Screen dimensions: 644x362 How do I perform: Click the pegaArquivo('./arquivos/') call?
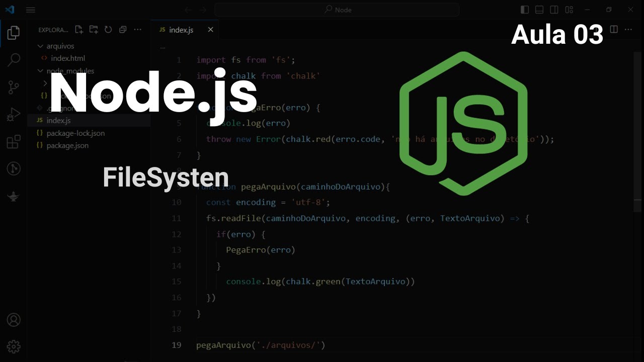(x=261, y=345)
